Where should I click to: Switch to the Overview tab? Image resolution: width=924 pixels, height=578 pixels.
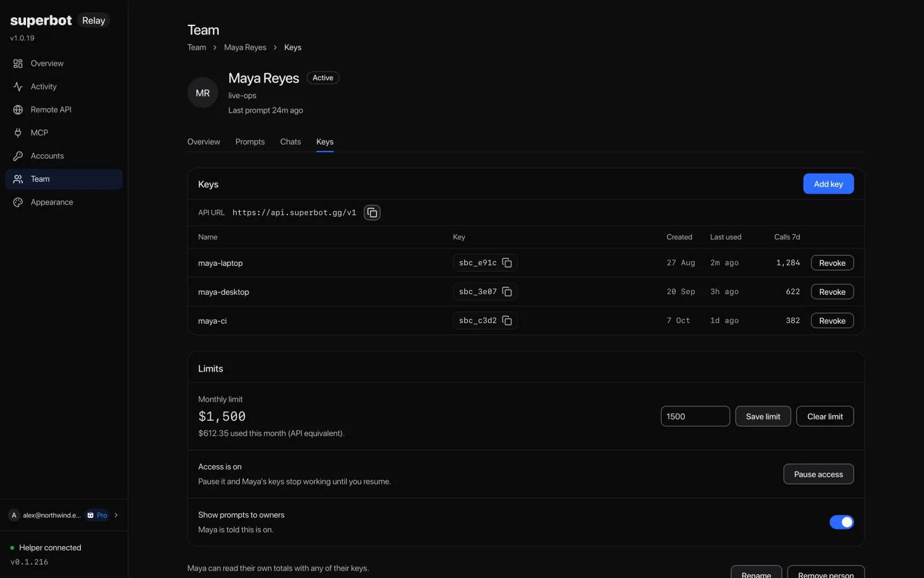coord(204,142)
